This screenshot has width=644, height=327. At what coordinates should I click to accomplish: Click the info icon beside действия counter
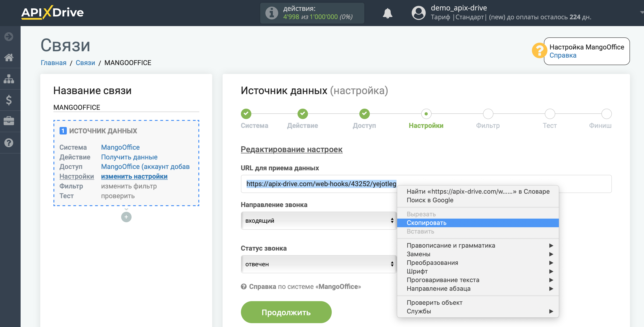pyautogui.click(x=272, y=13)
